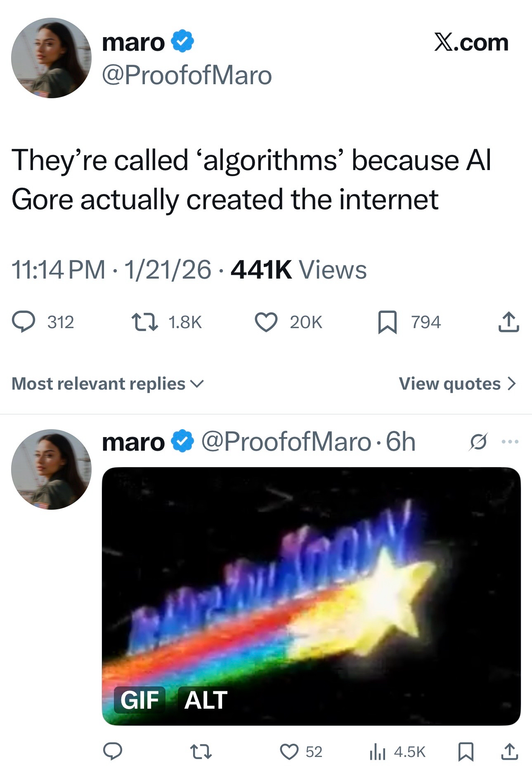Play the shooting star GIF thumbnail

(x=311, y=596)
